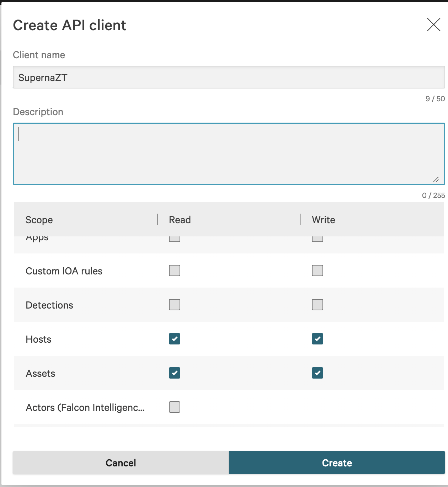Image resolution: width=448 pixels, height=487 pixels.
Task: Click the Cancel button
Action: tap(121, 462)
